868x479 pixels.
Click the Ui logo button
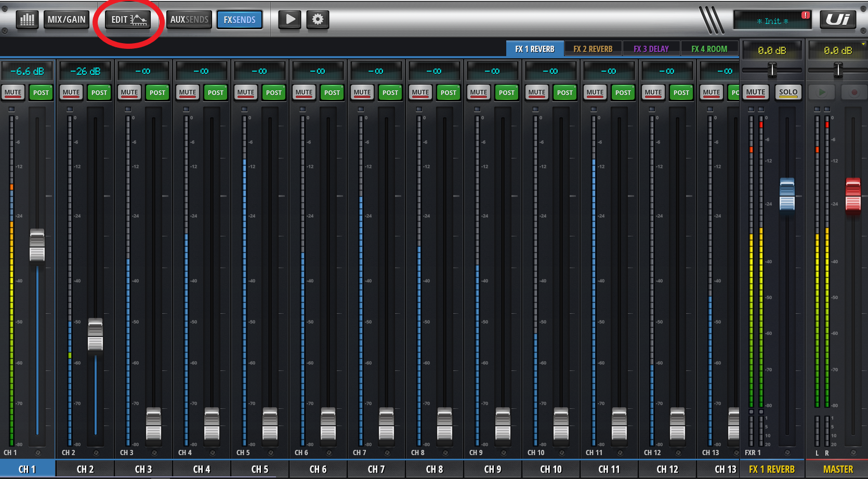838,20
